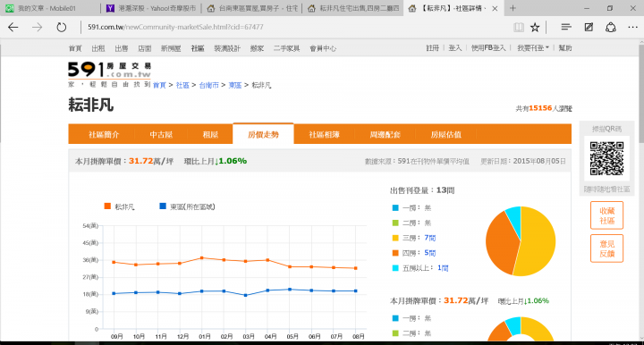Click 使用FB登入 link

click(x=488, y=48)
